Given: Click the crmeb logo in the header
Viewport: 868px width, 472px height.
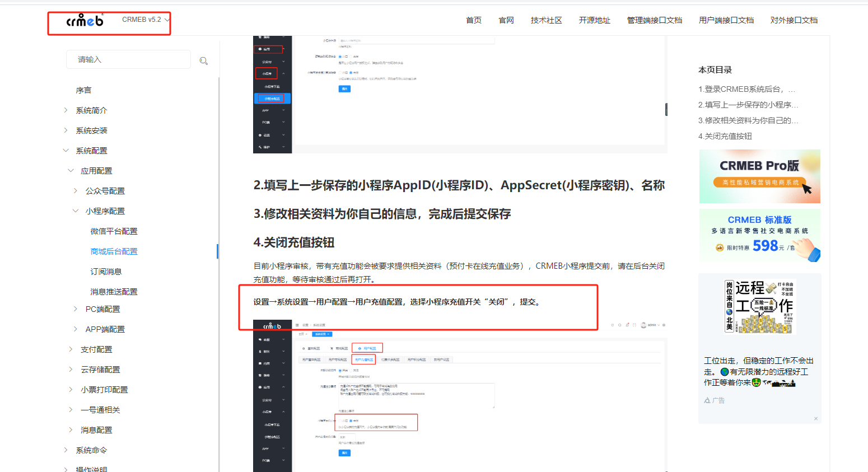Looking at the screenshot, I should [x=85, y=21].
